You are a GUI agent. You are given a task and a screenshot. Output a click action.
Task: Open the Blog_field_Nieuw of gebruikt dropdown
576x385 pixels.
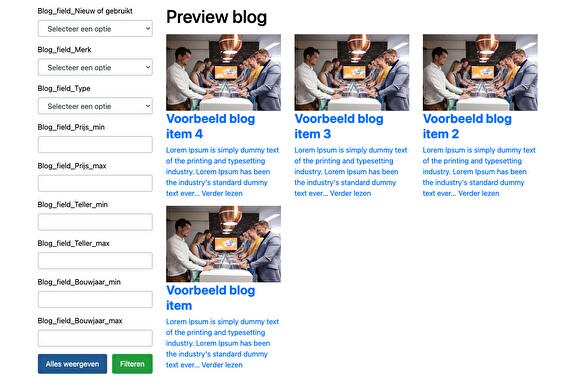pos(95,29)
